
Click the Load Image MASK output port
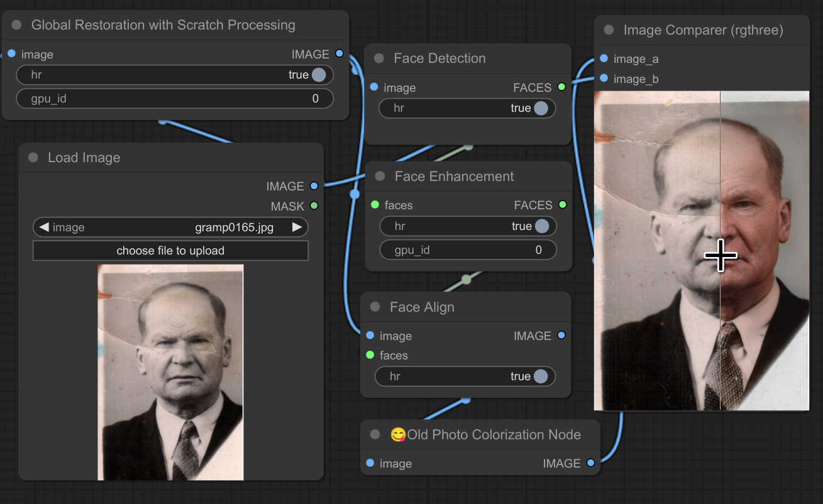click(314, 206)
